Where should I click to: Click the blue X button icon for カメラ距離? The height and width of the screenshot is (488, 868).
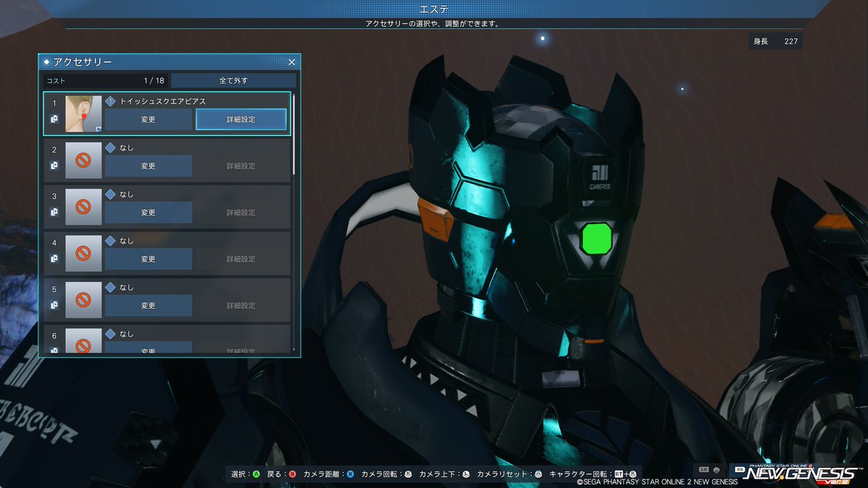point(350,474)
